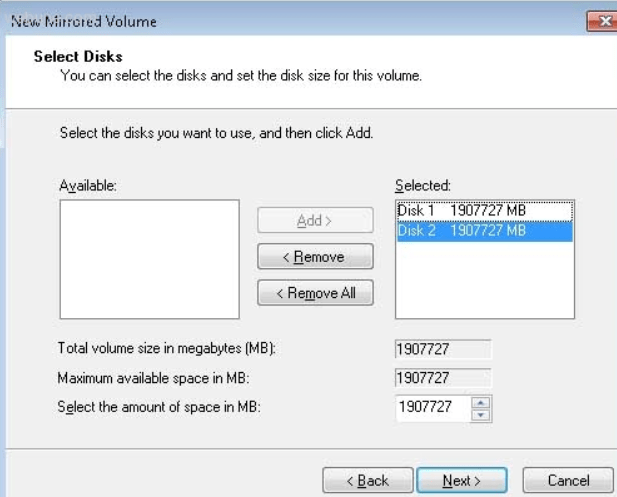This screenshot has height=497, width=617.
Task: Continue the wizard with Next
Action: click(x=462, y=480)
